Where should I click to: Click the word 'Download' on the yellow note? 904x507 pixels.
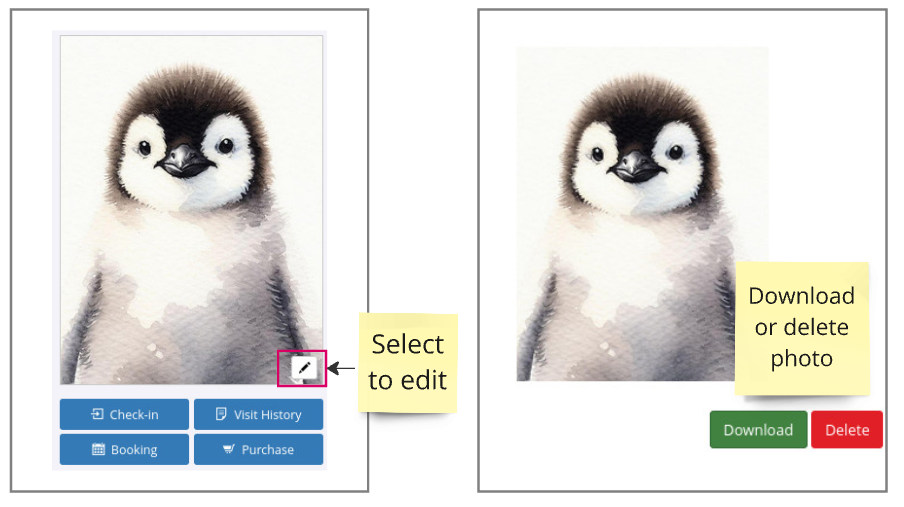pyautogui.click(x=801, y=296)
